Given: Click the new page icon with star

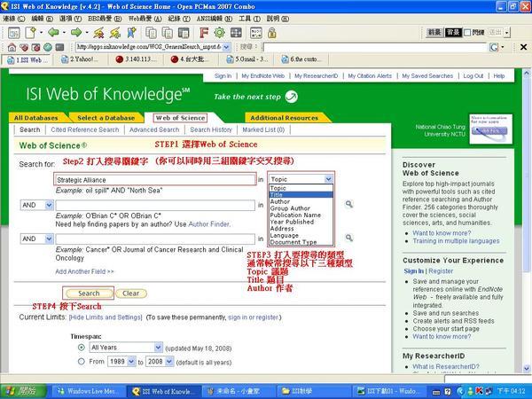Looking at the screenshot, I should pyautogui.click(x=31, y=33).
